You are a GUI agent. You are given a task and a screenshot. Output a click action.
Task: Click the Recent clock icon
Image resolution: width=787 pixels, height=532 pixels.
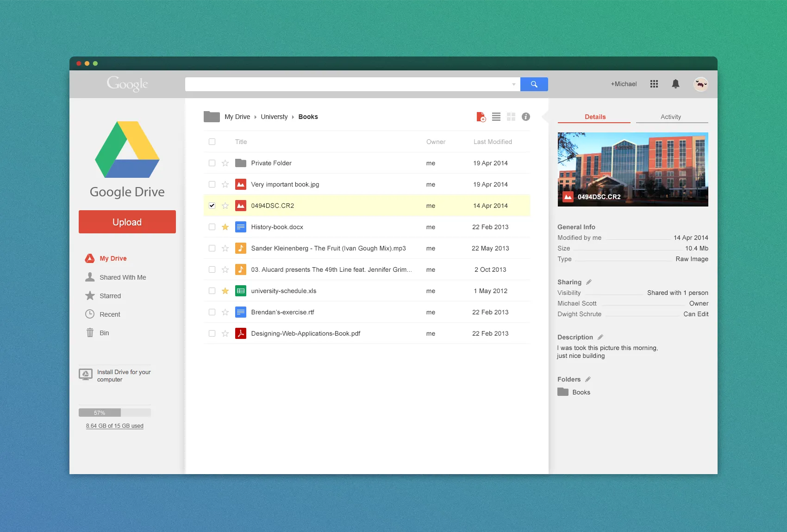90,314
